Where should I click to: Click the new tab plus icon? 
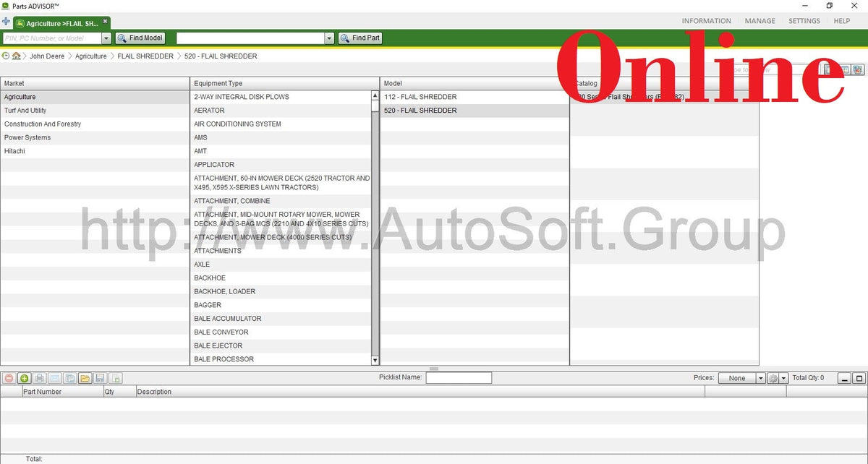point(6,22)
